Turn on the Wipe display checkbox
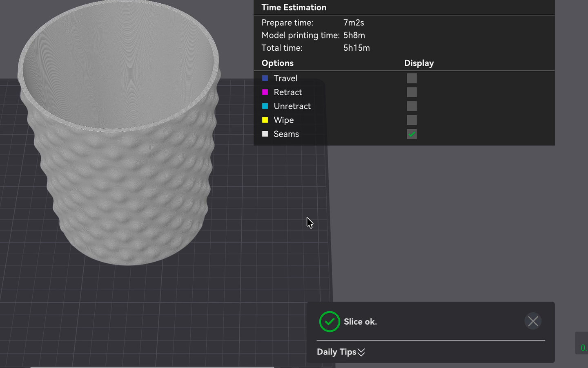The height and width of the screenshot is (368, 588). click(412, 120)
